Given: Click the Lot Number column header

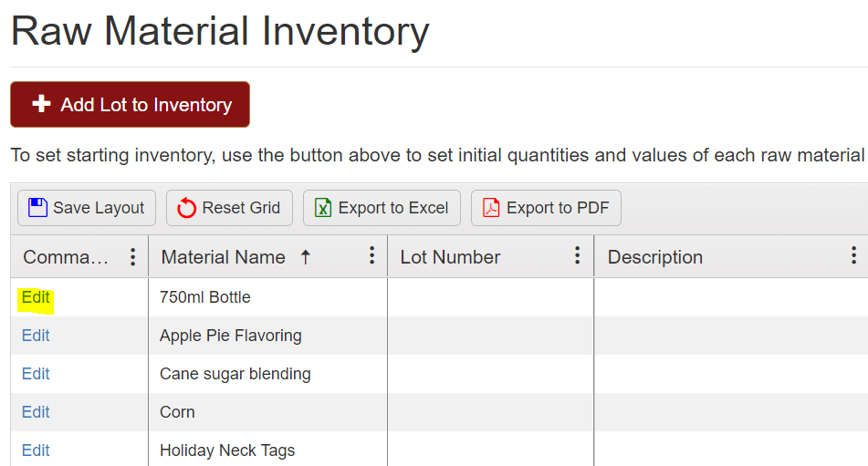Looking at the screenshot, I should point(450,257).
